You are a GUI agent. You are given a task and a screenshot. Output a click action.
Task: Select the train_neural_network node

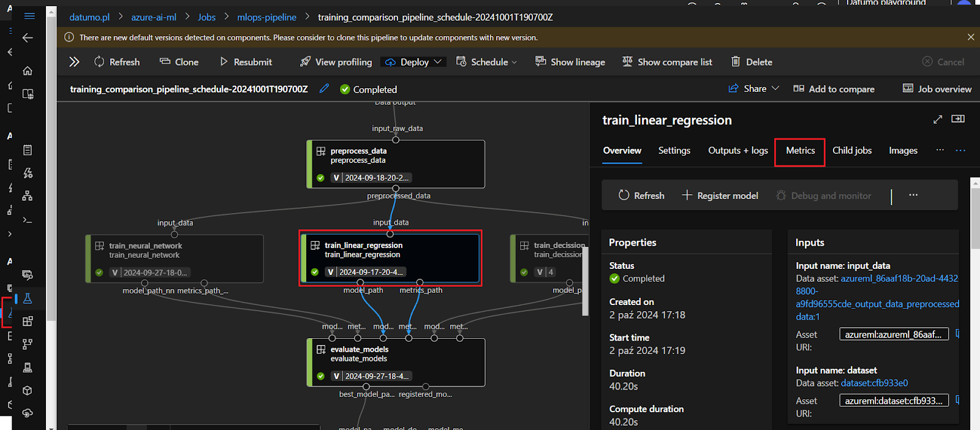click(175, 258)
